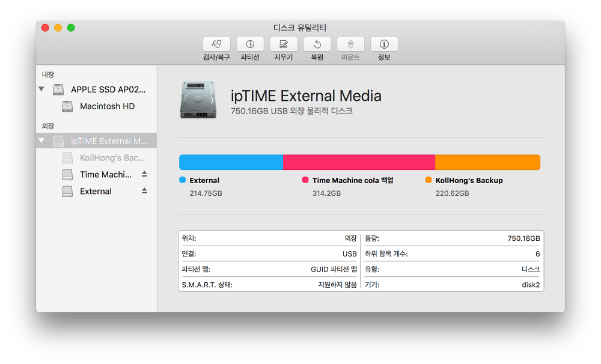The image size is (601, 364).
Task: Collapse the APPLE SSD disk tree
Action: tap(41, 89)
